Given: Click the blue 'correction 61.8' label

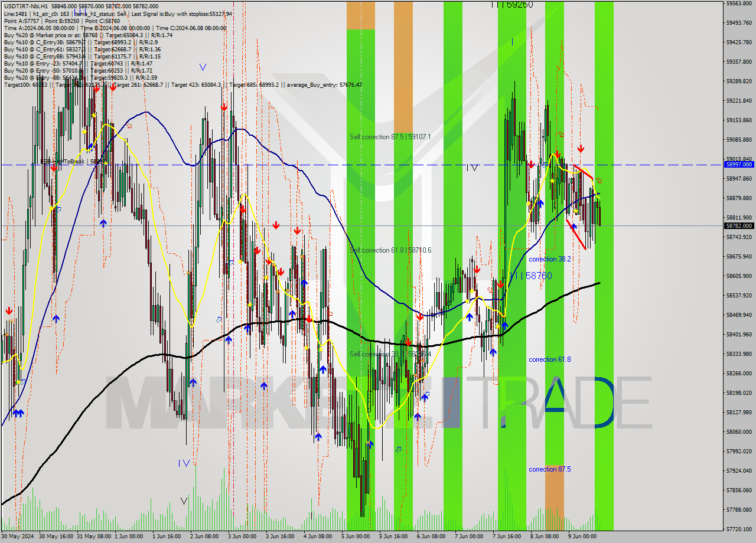Looking at the screenshot, I should click(549, 359).
